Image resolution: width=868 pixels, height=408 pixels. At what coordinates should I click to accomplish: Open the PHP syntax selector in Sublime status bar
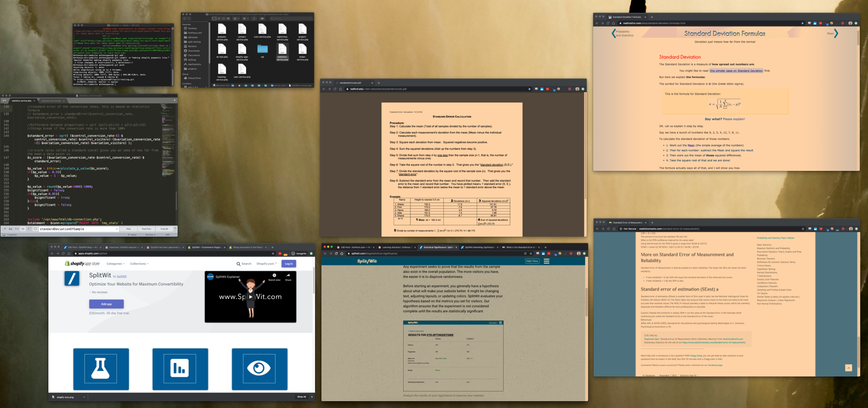168,235
